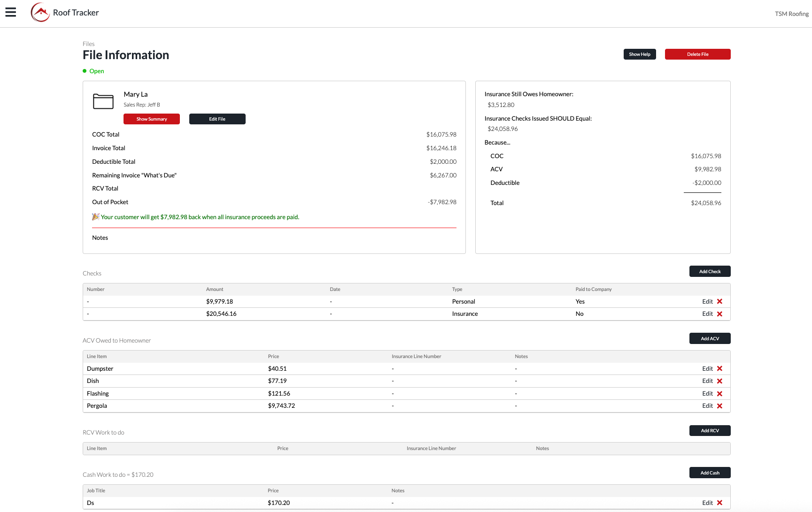The height and width of the screenshot is (512, 812).
Task: Click the file folder icon beside Mary La
Action: pos(103,101)
